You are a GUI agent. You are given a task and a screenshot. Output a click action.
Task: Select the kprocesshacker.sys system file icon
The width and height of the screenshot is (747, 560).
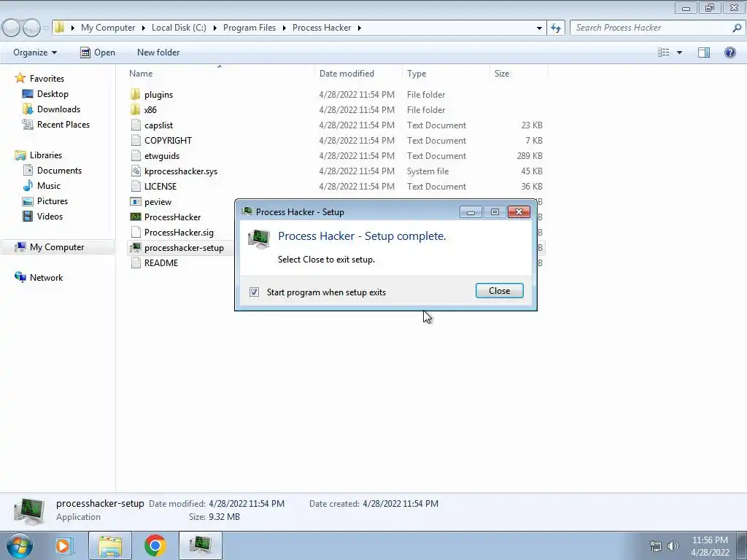click(136, 171)
